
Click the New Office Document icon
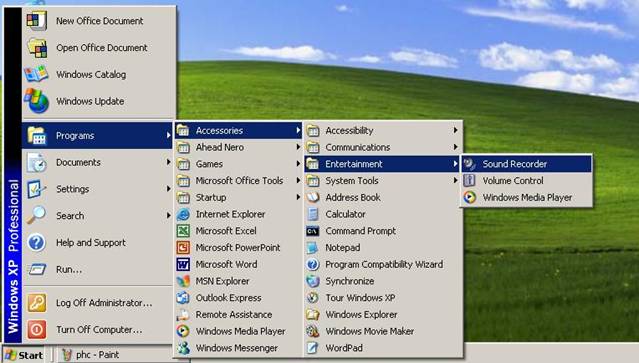(37, 20)
